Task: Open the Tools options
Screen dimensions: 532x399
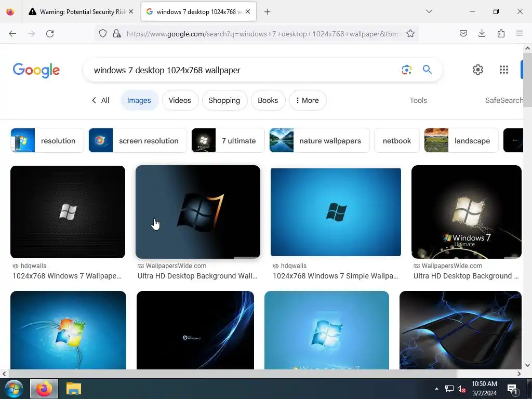Action: [418, 100]
